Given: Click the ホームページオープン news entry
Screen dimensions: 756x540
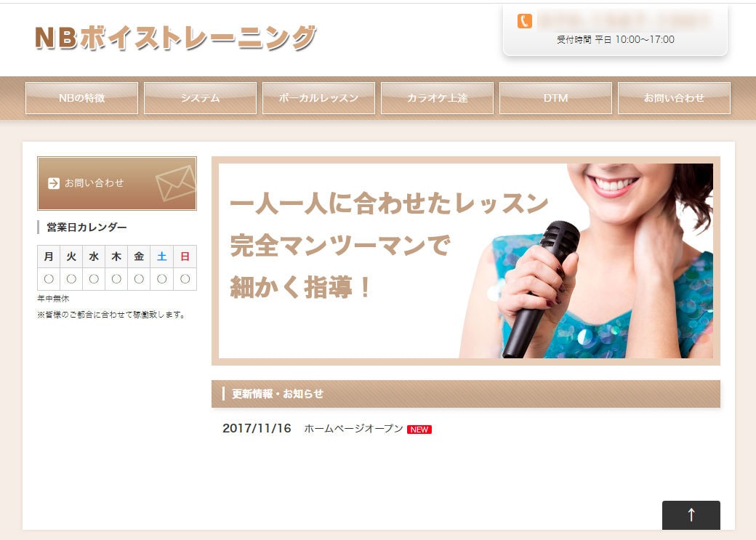Looking at the screenshot, I should pos(353,429).
